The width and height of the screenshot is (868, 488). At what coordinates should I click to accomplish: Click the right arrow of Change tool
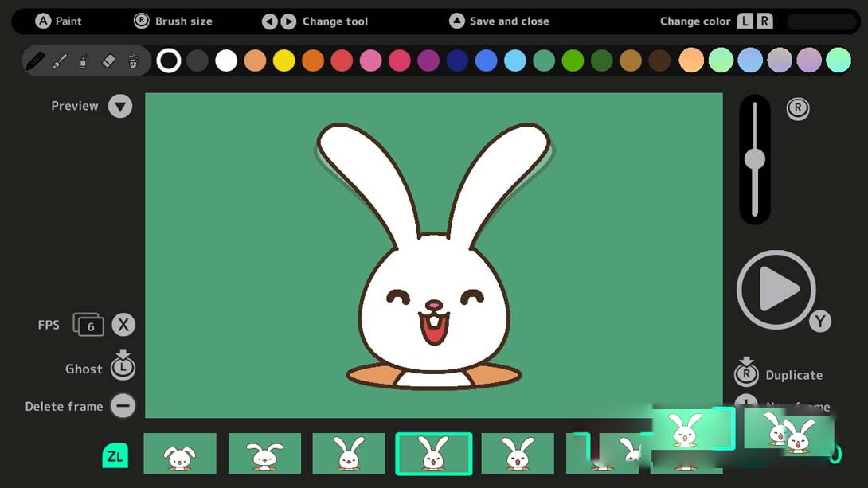(x=288, y=21)
